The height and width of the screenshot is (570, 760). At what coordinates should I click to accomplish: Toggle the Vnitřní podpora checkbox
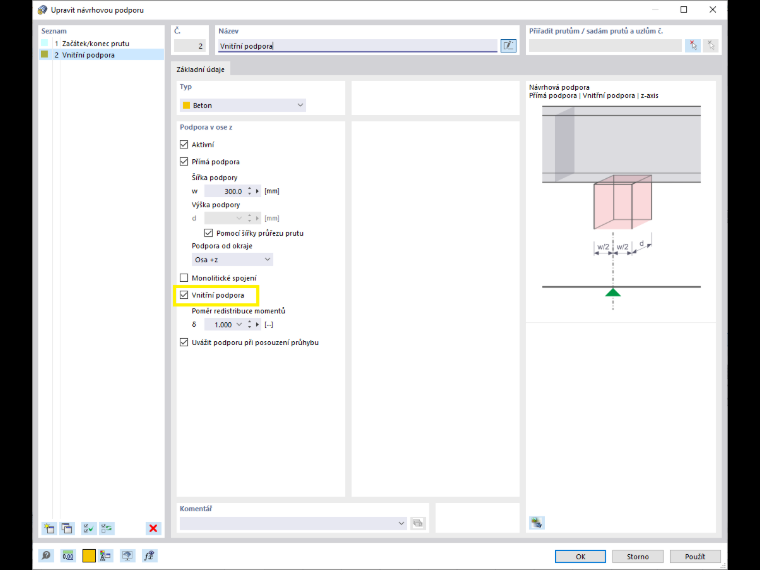[x=184, y=295]
